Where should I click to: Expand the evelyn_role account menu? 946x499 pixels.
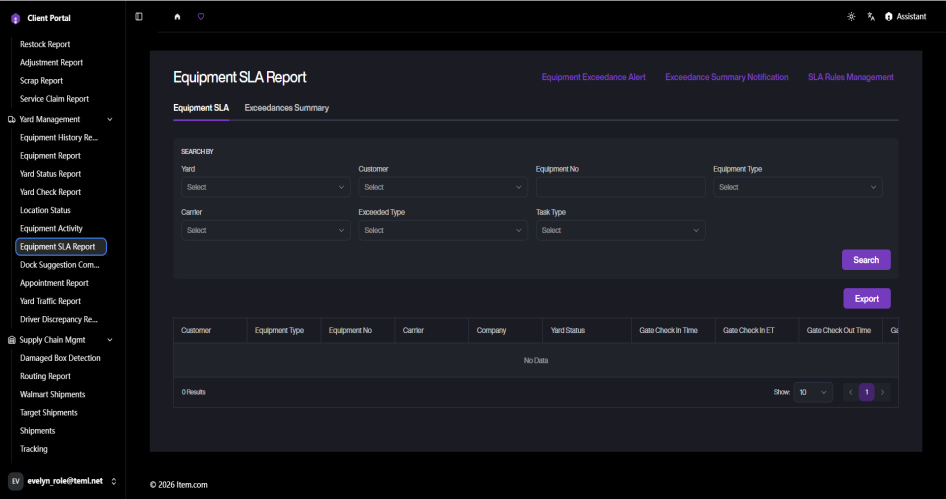pos(113,481)
